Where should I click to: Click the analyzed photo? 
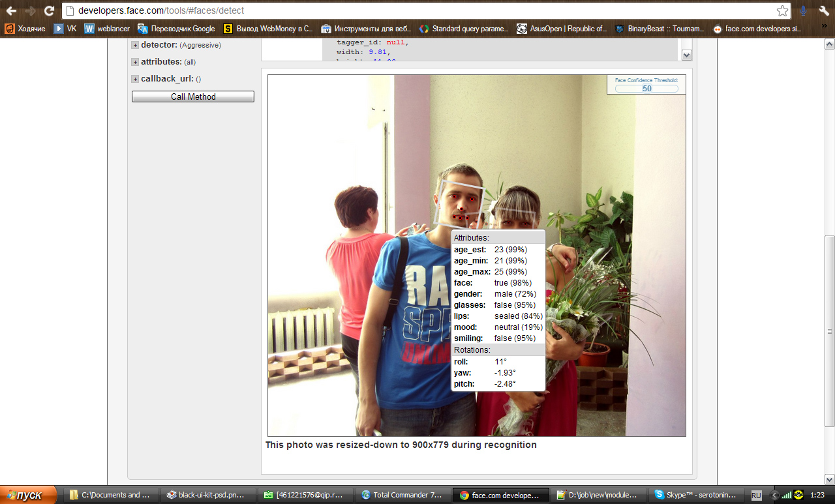477,256
